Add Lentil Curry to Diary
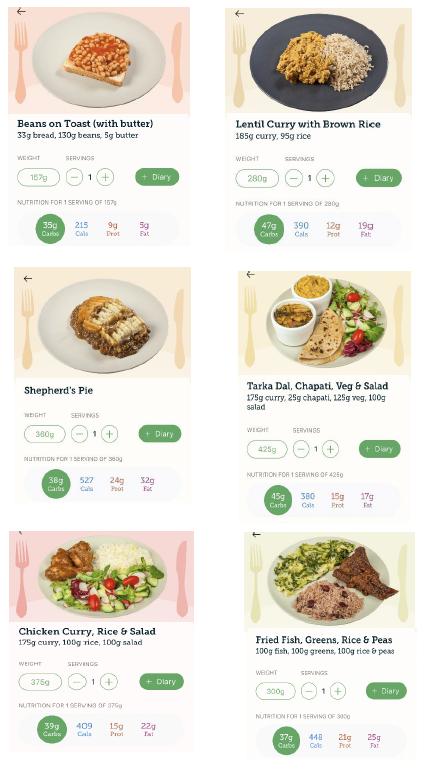 click(379, 178)
